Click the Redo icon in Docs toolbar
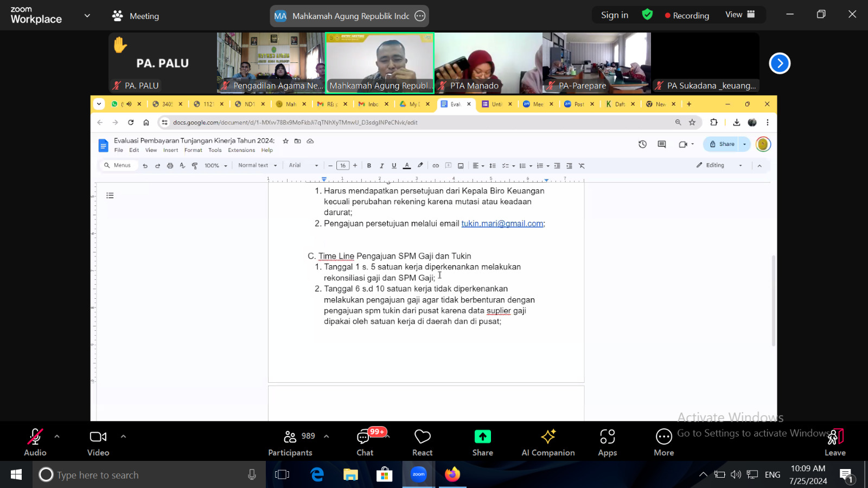 point(157,166)
